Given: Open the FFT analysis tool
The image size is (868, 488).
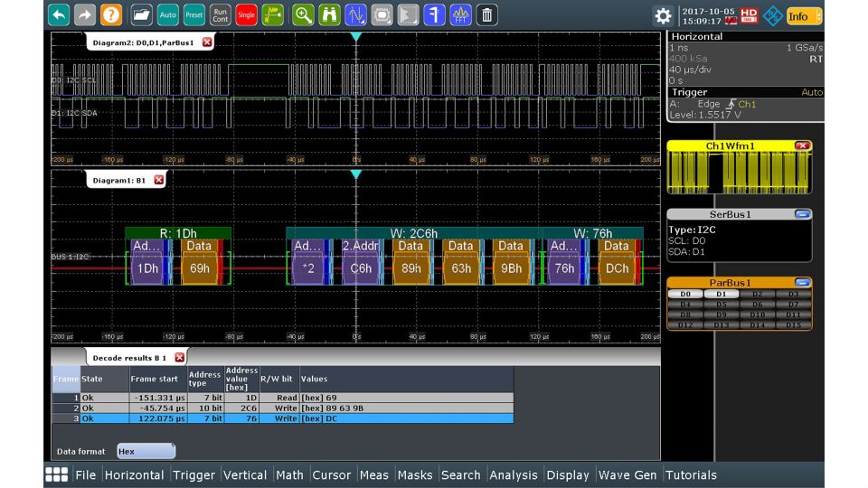Looking at the screenshot, I should tap(460, 15).
